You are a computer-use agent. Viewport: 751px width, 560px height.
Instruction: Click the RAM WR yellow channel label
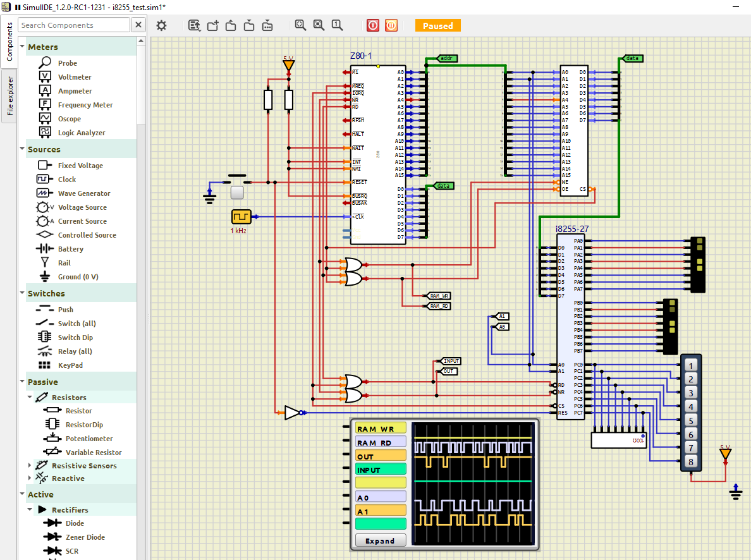click(380, 429)
